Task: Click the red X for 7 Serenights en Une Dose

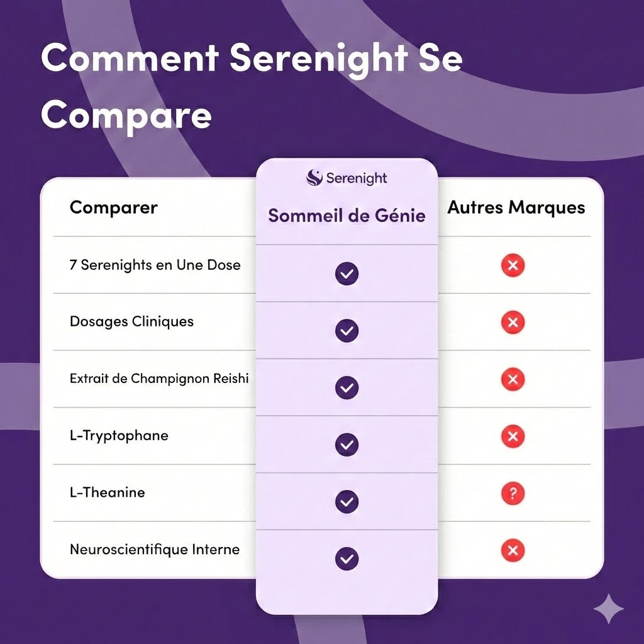Action: [513, 265]
